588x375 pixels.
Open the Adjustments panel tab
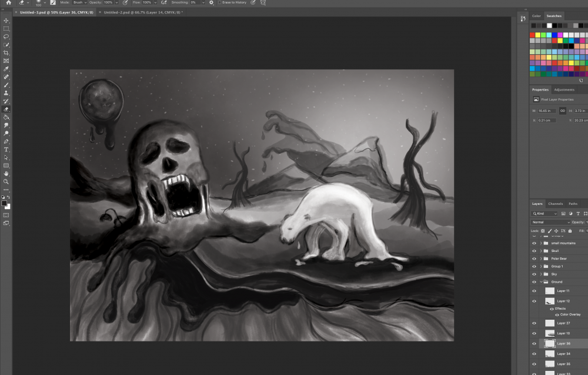point(564,89)
